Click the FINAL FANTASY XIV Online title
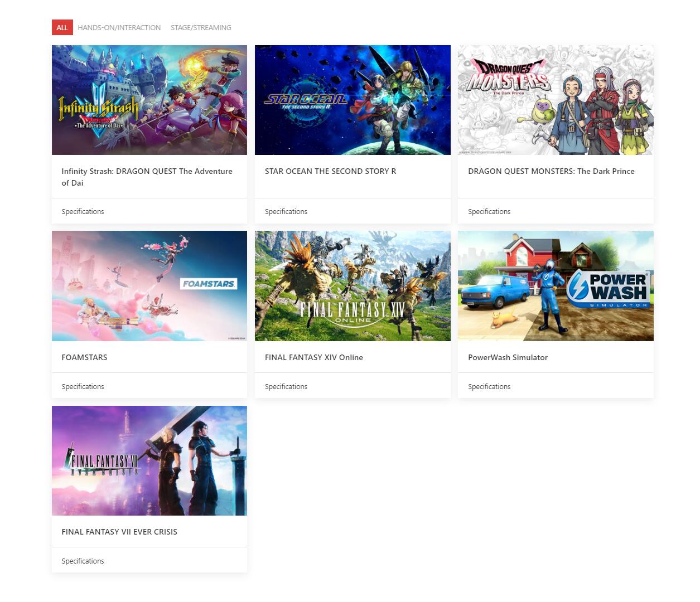This screenshot has width=700, height=602. tap(313, 357)
